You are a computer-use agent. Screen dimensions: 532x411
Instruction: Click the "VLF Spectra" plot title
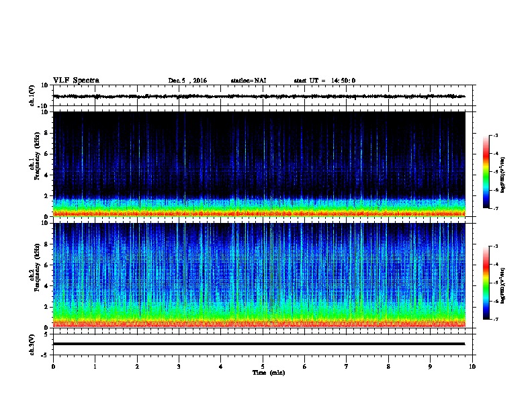click(x=76, y=81)
